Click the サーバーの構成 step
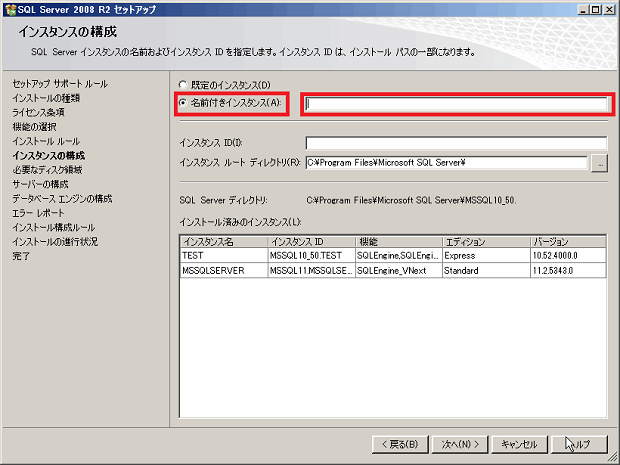This screenshot has height=465, width=620. (x=40, y=184)
